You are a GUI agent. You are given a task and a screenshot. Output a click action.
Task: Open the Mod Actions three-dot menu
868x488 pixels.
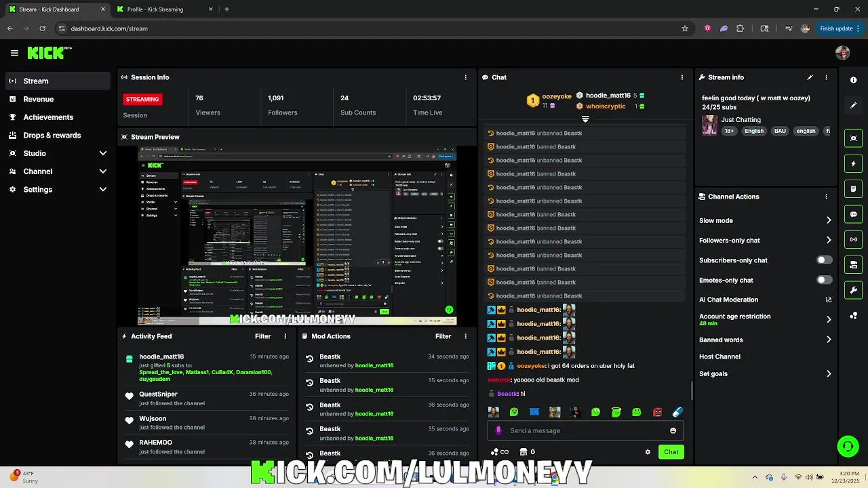click(465, 336)
